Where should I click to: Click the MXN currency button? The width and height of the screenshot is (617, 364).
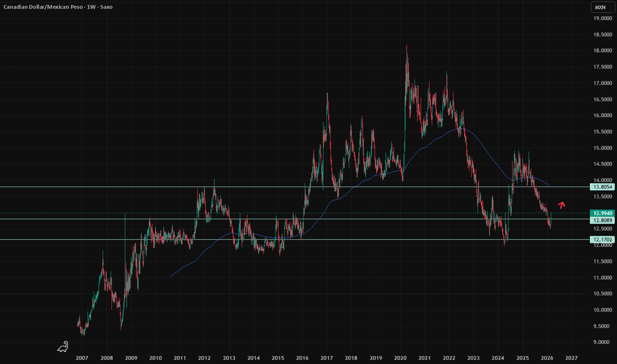[x=602, y=7]
